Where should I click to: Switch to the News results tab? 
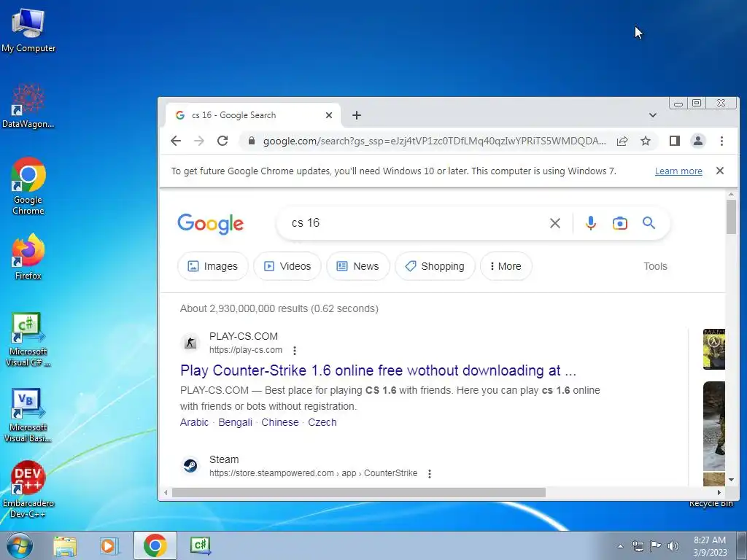click(357, 266)
